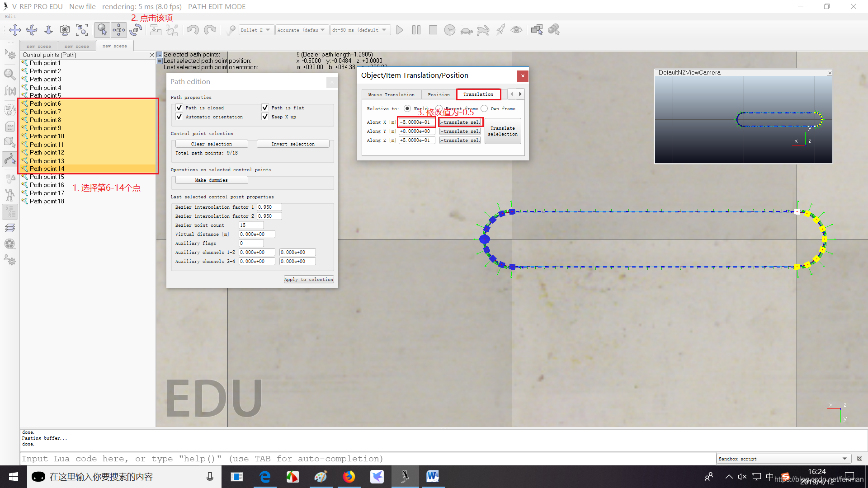Click the Along X value field
This screenshot has height=488, width=868.
[416, 122]
